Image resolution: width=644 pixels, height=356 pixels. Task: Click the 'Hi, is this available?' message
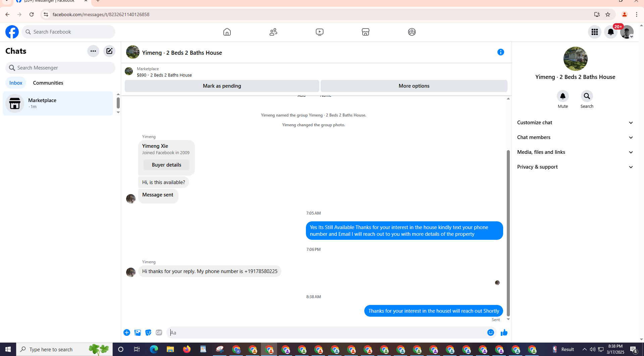point(163,182)
